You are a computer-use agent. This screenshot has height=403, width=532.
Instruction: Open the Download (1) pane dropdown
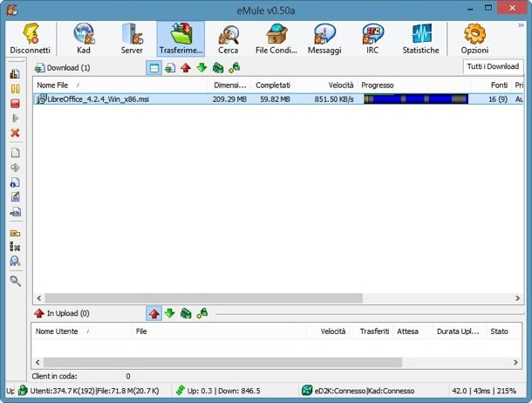62,68
